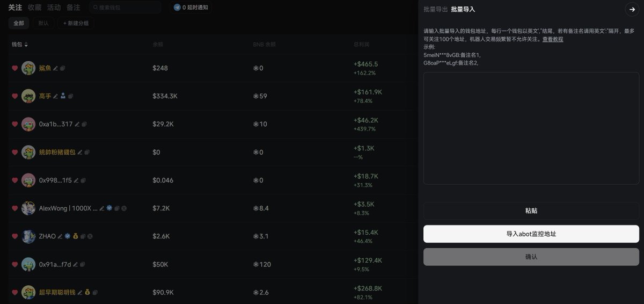
Task: Edit the 0xa1b...317 wallet note
Action: coord(77,124)
